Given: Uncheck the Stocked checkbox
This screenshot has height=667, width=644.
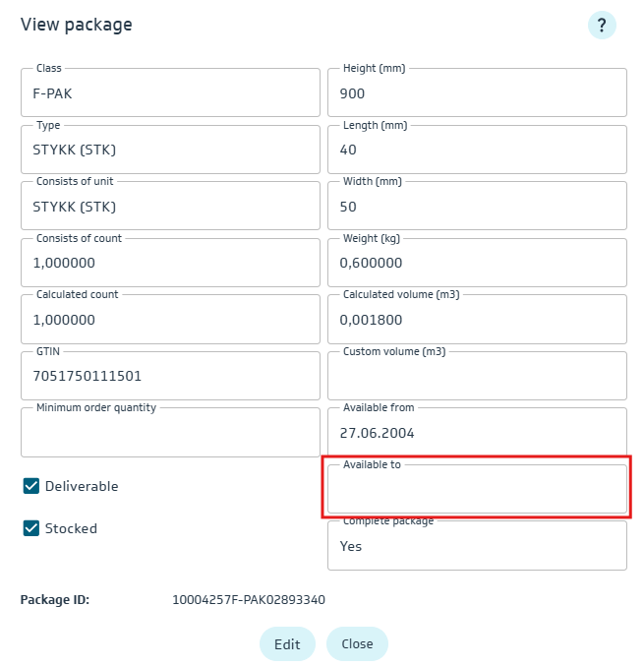Looking at the screenshot, I should coord(31,528).
